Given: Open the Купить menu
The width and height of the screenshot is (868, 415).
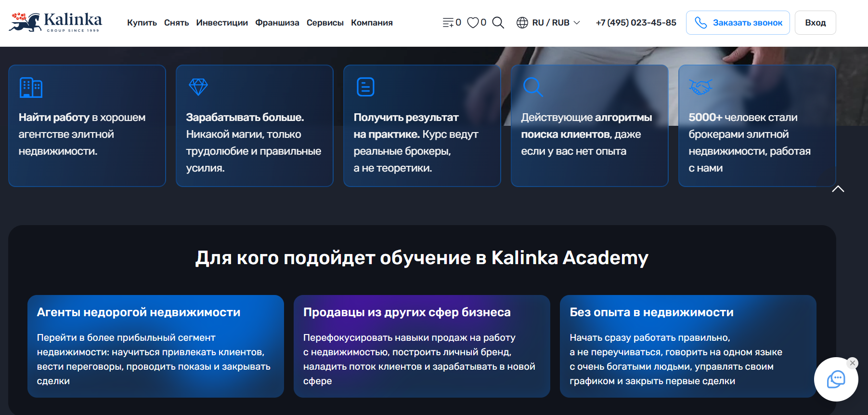Looking at the screenshot, I should [x=142, y=23].
